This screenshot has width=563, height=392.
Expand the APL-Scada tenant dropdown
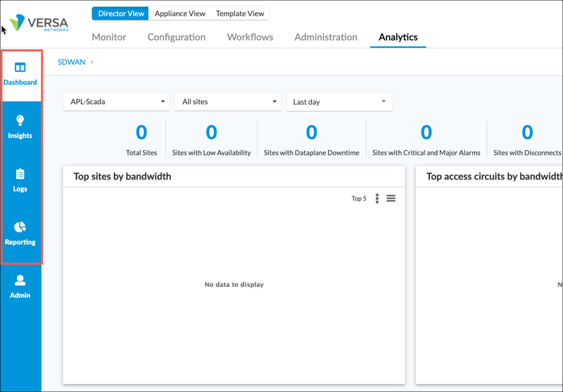(x=116, y=102)
